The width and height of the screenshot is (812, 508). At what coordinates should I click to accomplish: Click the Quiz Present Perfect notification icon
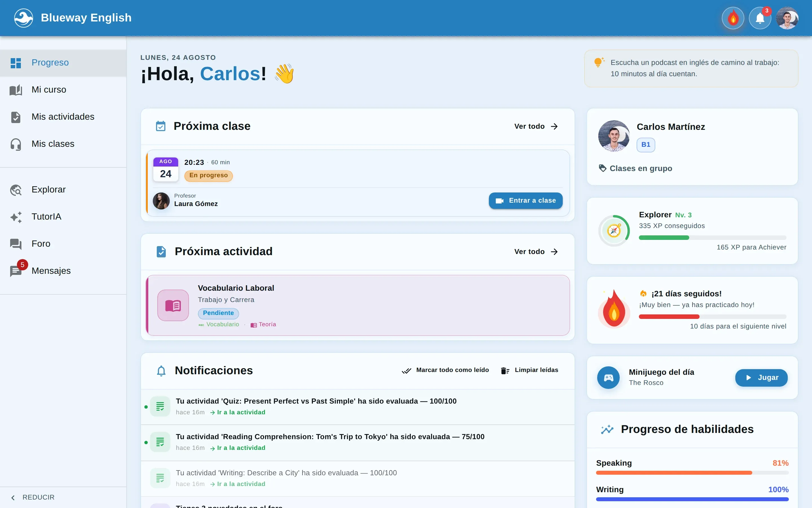point(160,406)
